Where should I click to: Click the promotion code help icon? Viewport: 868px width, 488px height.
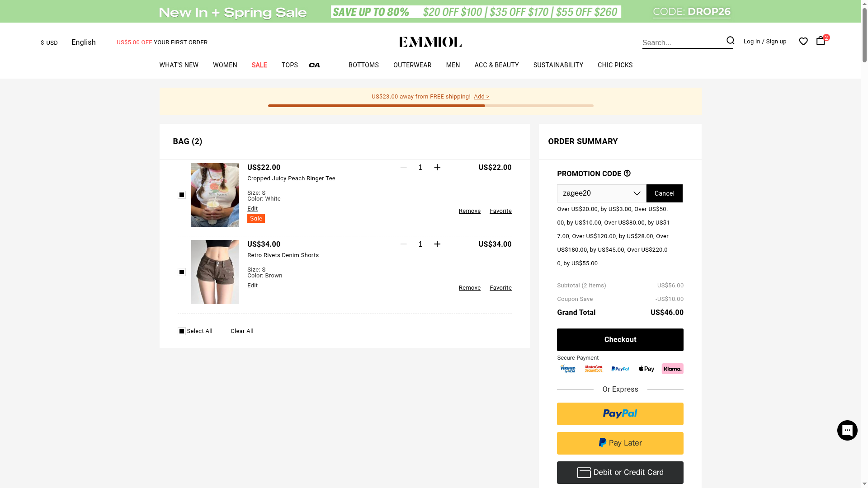(627, 174)
